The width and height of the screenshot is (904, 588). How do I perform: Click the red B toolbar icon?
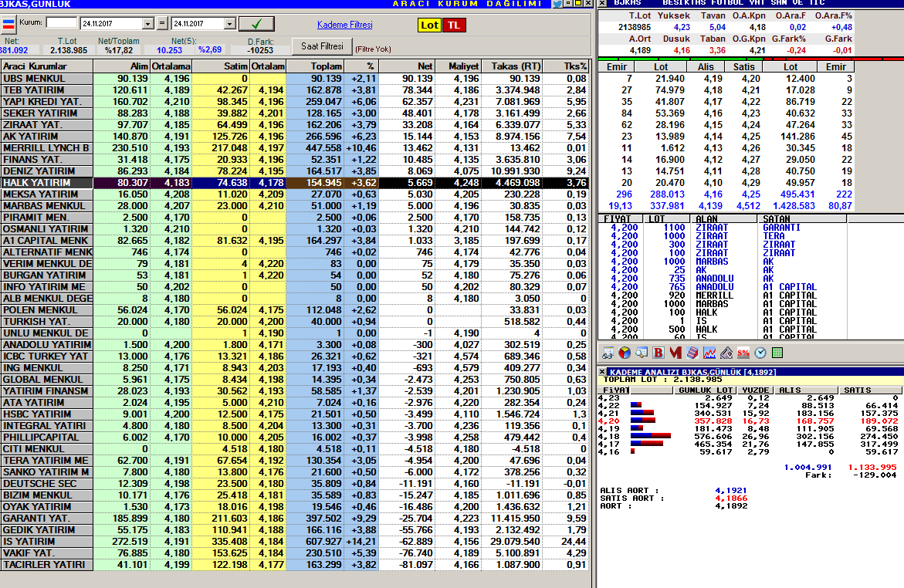pyautogui.click(x=659, y=353)
